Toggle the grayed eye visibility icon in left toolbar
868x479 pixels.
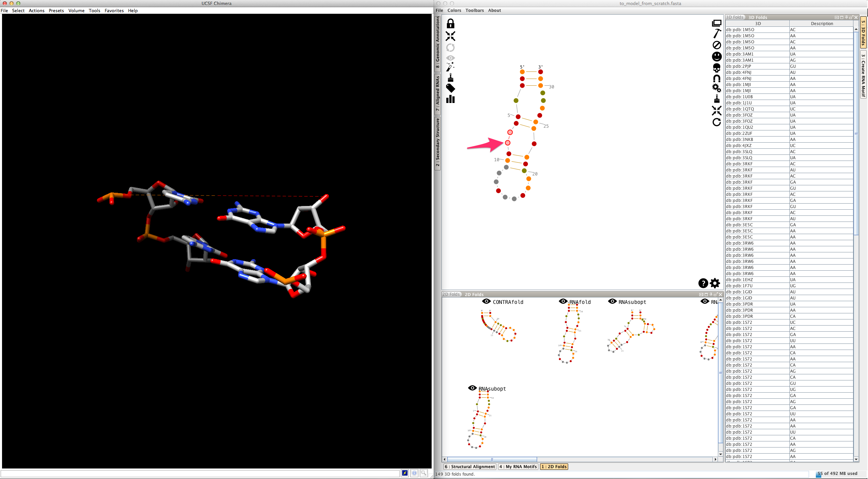click(x=450, y=58)
